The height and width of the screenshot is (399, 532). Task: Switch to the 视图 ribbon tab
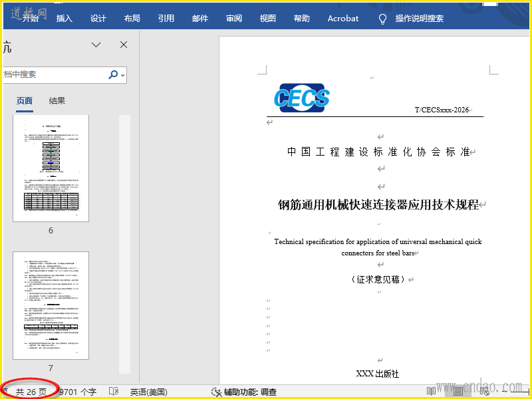click(268, 19)
